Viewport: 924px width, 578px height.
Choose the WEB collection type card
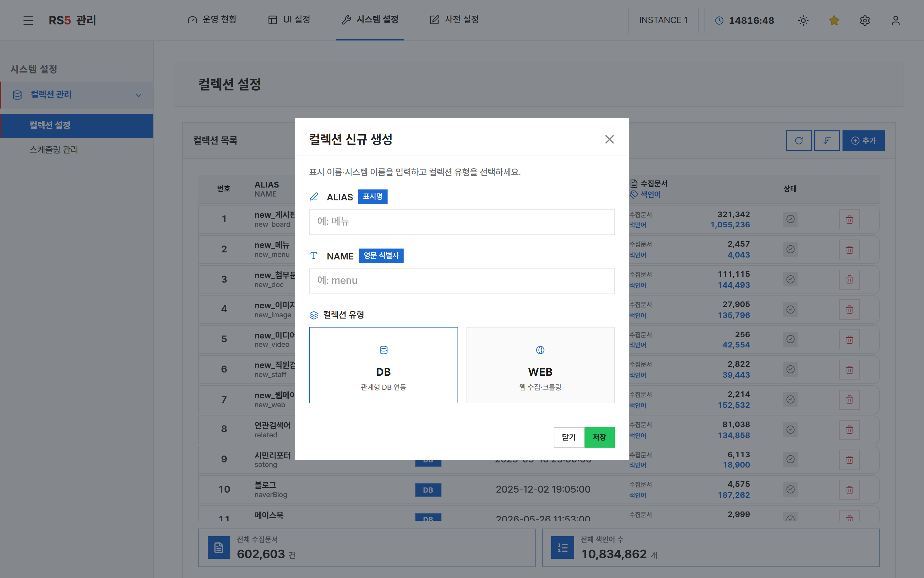pyautogui.click(x=540, y=365)
